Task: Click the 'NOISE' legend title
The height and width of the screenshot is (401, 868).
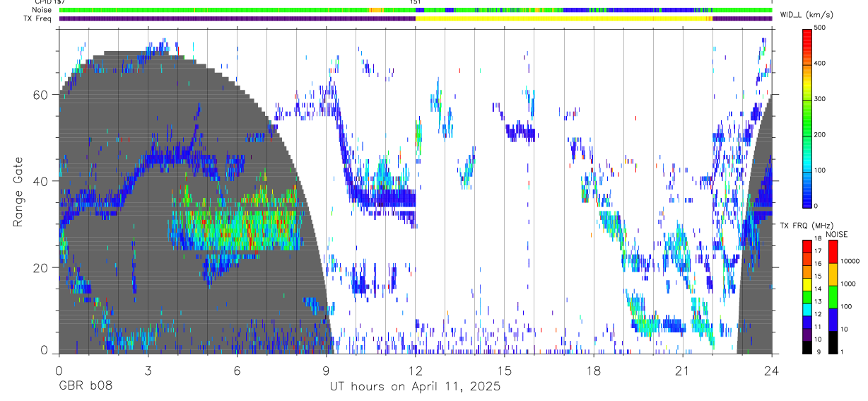Action: click(836, 234)
